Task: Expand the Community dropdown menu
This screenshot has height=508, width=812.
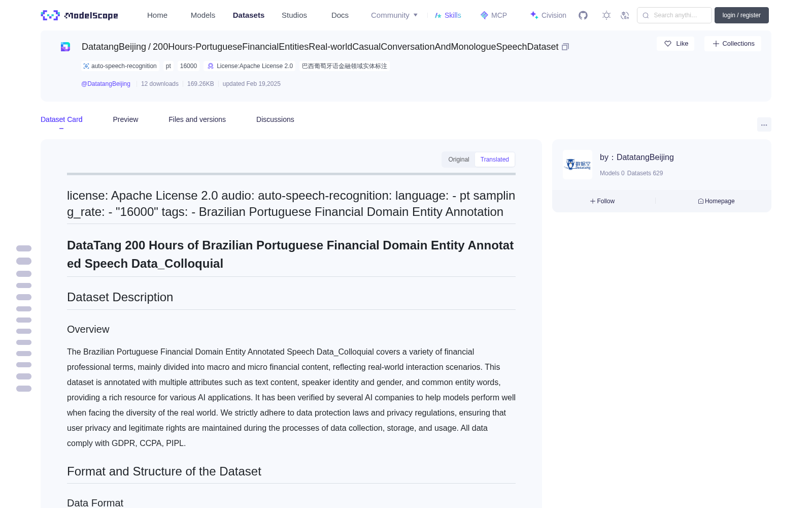Action: [394, 15]
